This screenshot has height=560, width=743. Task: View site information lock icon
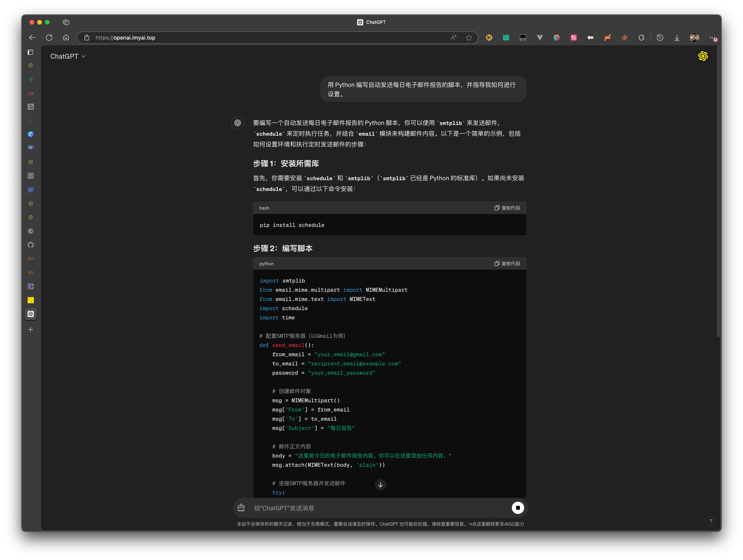87,38
